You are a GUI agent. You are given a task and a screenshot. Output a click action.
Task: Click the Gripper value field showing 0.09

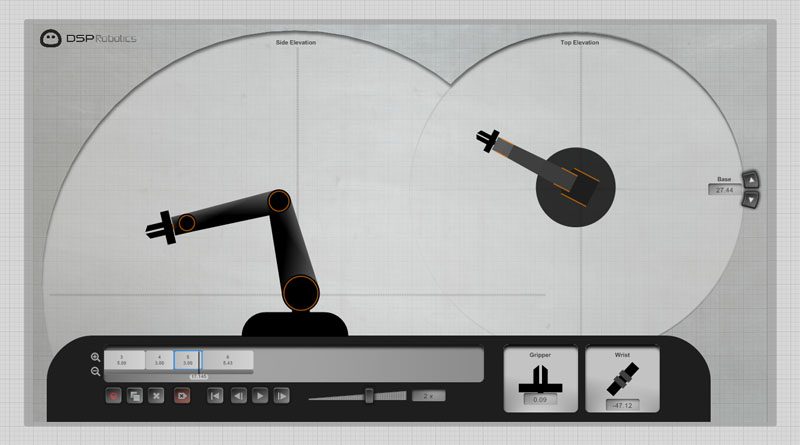point(539,400)
